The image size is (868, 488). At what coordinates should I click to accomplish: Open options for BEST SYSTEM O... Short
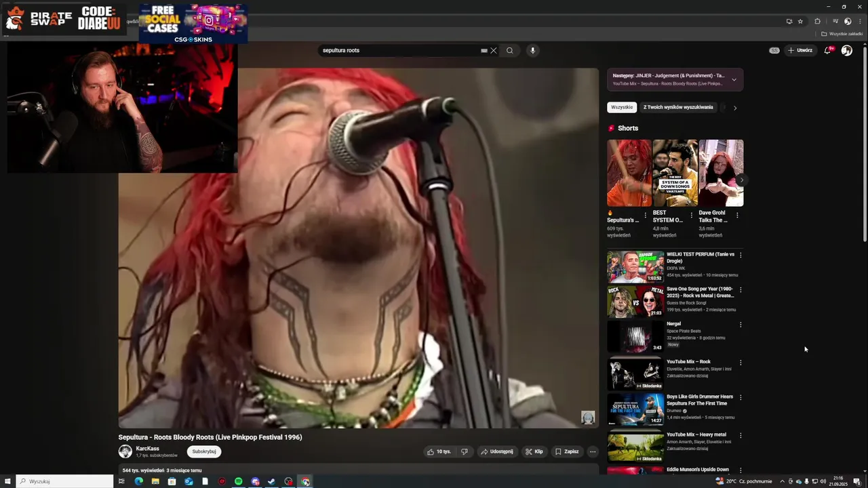(x=691, y=216)
